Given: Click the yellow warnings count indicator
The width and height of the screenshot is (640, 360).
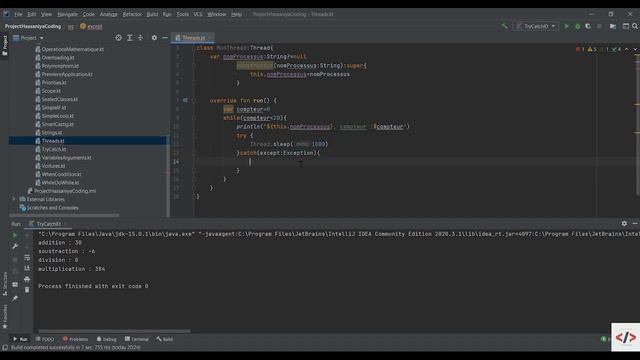Looking at the screenshot, I should [592, 49].
